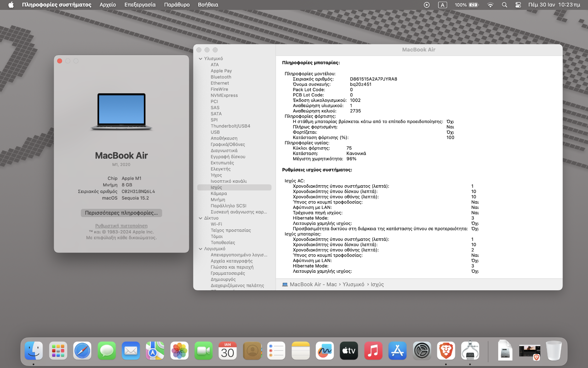Select Αποθήκευση in the sidebar
The width and height of the screenshot is (588, 368).
pos(224,138)
